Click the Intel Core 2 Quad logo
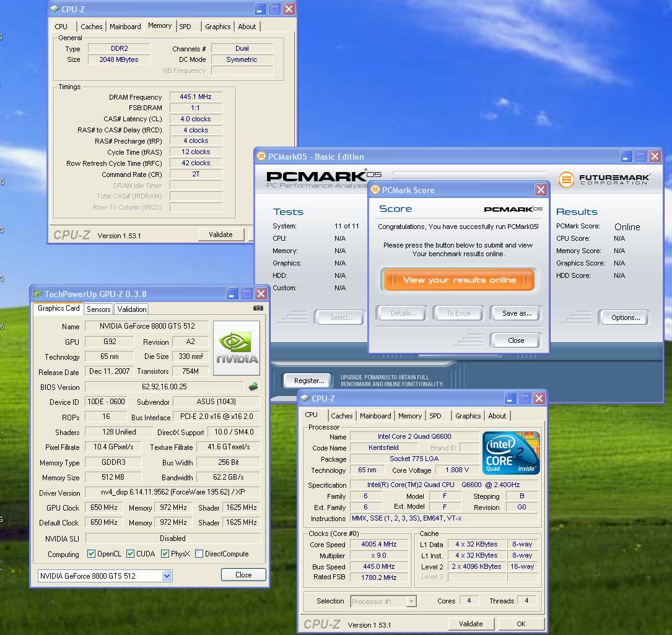Image resolution: width=672 pixels, height=635 pixels. pos(511,452)
